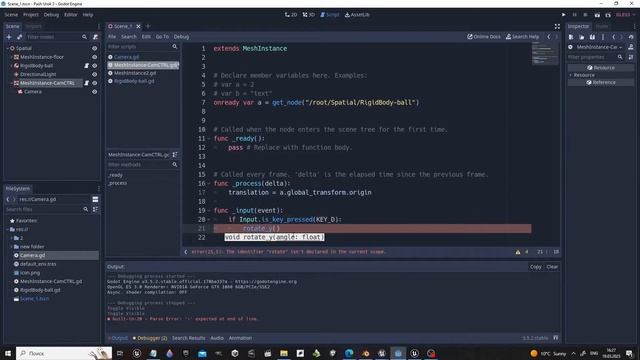The width and height of the screenshot is (640, 360).
Task: Toggle distraction-free mode icon
Action: pyautogui.click(x=557, y=27)
